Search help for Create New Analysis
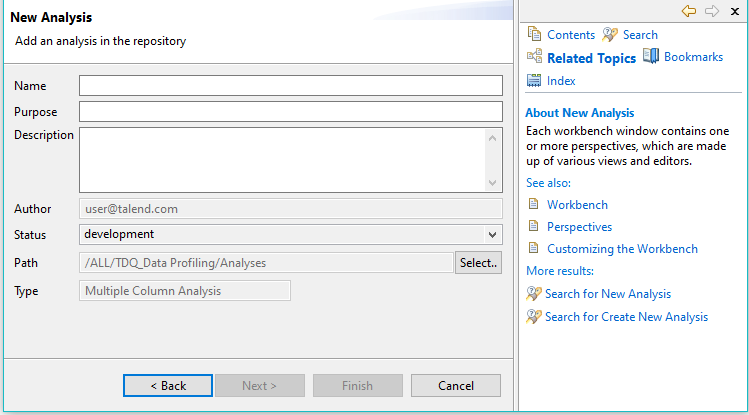This screenshot has height=415, width=749. coord(625,317)
